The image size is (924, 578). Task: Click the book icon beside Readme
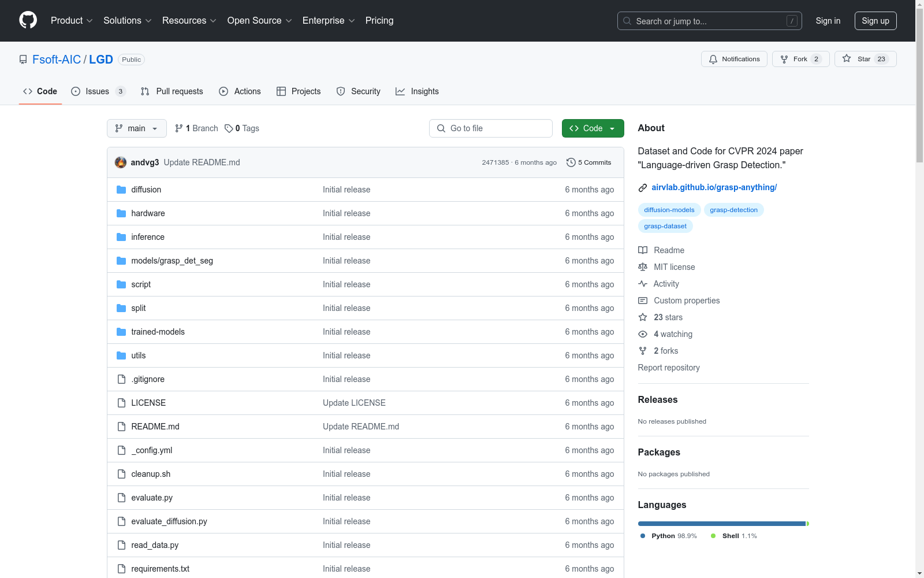(x=643, y=250)
